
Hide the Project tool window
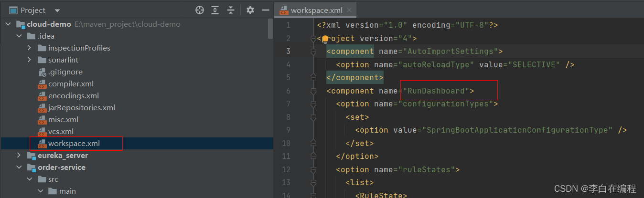266,10
